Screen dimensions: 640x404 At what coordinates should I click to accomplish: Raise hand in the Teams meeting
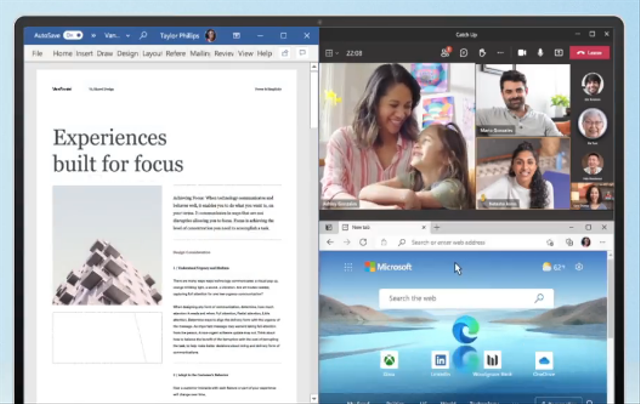[x=482, y=53]
